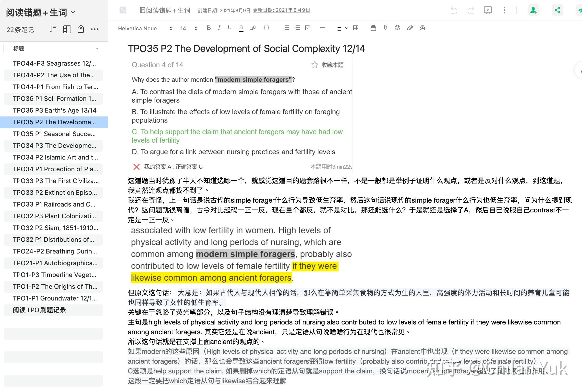Open note TPO32 P1 Distributions of...
582x392 pixels.
pos(54,240)
